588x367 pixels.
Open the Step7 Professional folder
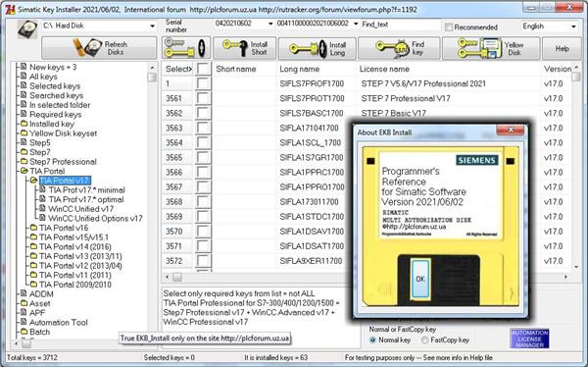pyautogui.click(x=63, y=162)
